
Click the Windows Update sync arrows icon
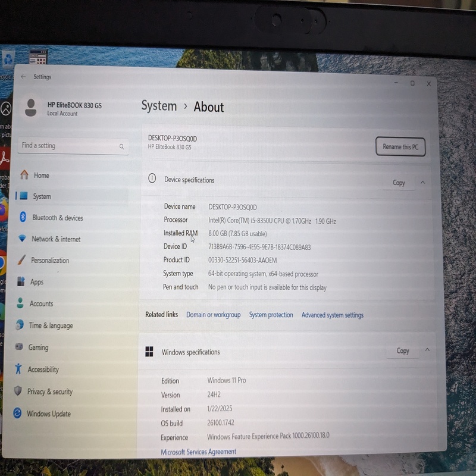pyautogui.click(x=17, y=413)
